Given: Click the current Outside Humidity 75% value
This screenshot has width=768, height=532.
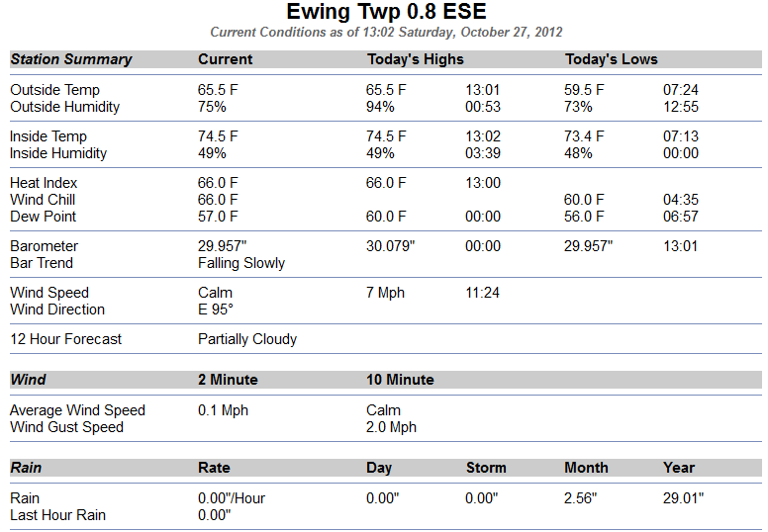Looking at the screenshot, I should tap(212, 107).
